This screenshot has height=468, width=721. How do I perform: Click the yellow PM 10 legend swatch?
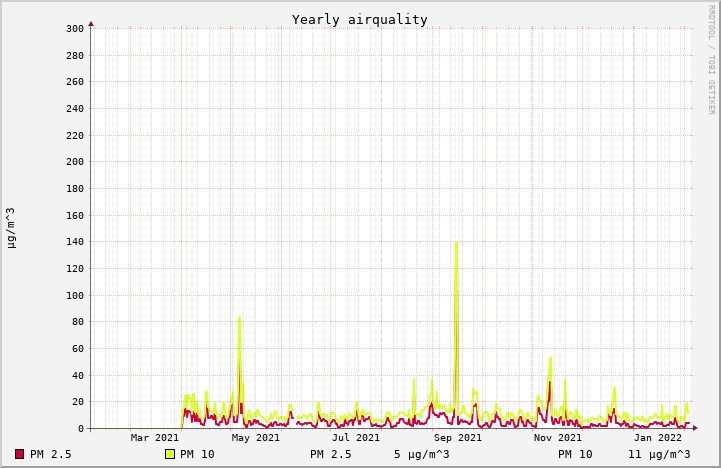pos(170,454)
